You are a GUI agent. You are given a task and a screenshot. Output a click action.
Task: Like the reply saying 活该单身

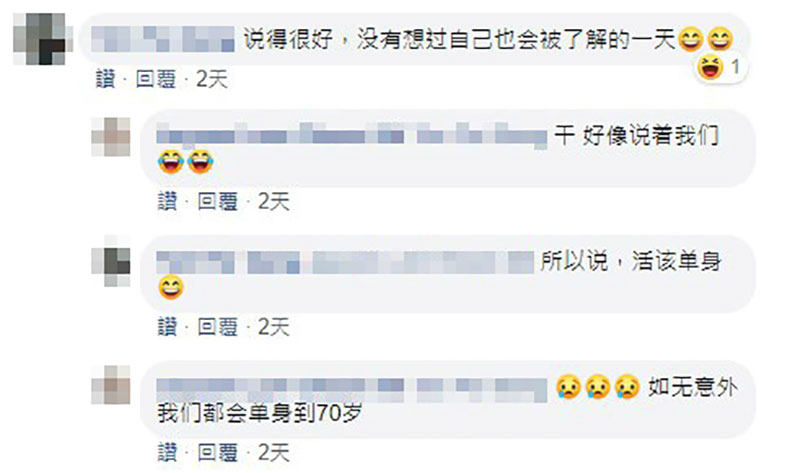(x=167, y=327)
